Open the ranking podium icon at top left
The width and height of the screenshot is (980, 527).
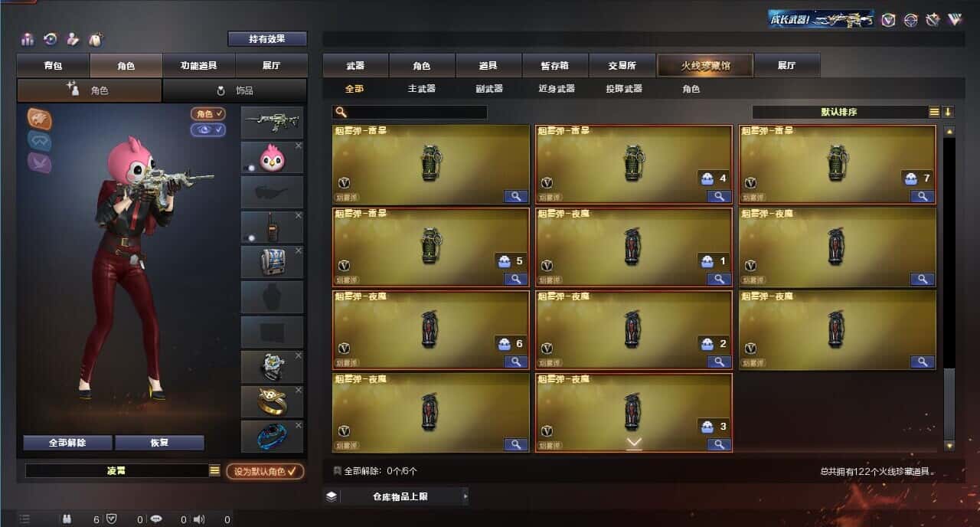tap(28, 39)
